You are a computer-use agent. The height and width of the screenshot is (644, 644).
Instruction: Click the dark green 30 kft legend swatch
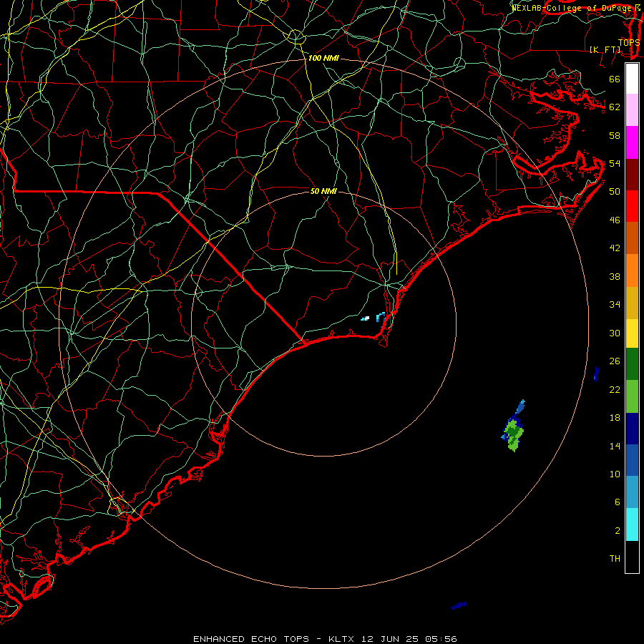(632, 364)
